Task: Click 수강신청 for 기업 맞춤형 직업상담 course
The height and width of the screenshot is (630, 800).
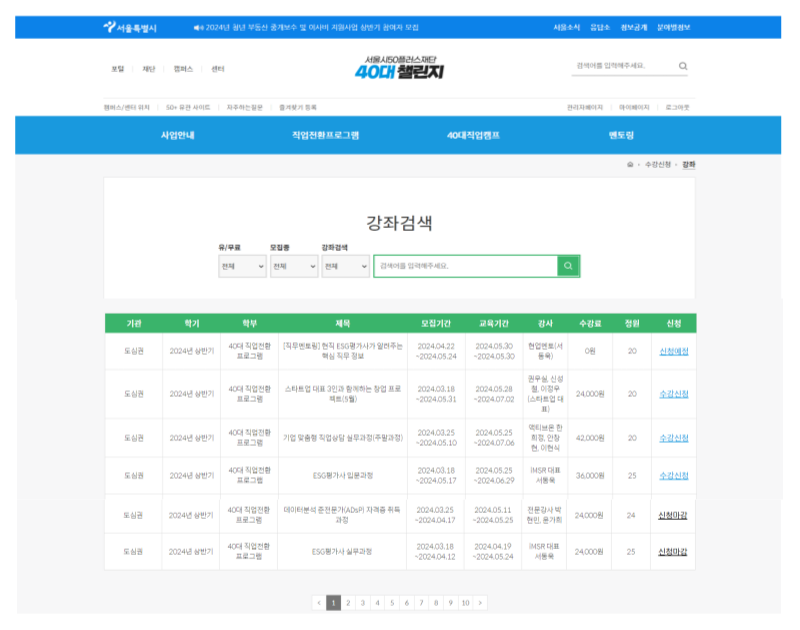Action: (673, 438)
